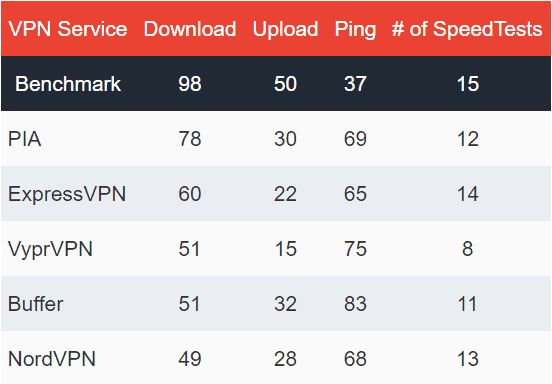Select VyprVPN ping value 75

[x=355, y=248]
